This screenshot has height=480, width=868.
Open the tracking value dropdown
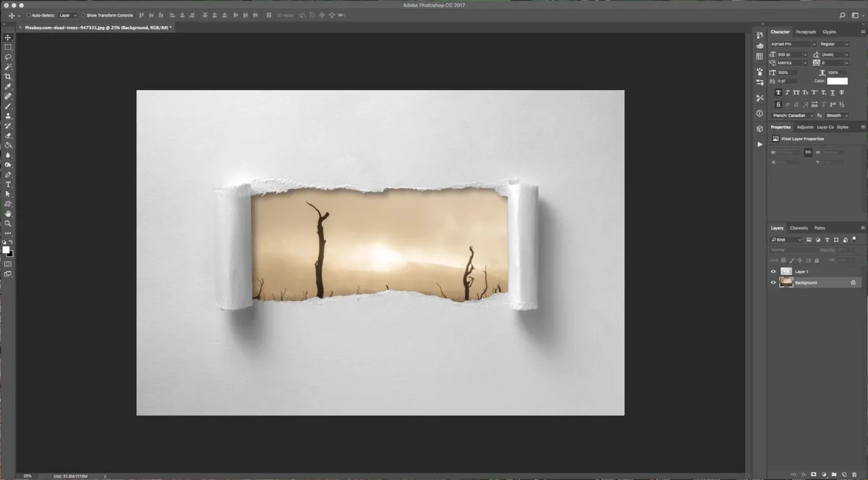point(834,63)
